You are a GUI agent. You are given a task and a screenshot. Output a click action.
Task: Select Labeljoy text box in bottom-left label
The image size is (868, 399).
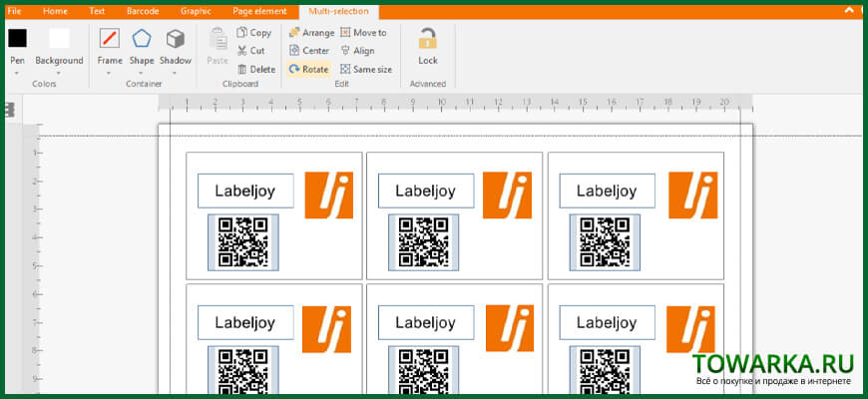pyautogui.click(x=245, y=322)
